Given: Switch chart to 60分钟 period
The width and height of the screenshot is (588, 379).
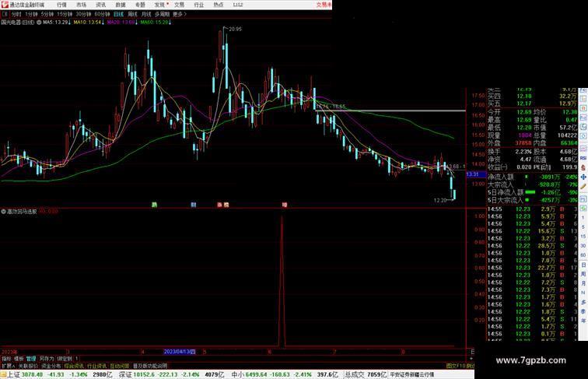Looking at the screenshot, I should click(102, 14).
